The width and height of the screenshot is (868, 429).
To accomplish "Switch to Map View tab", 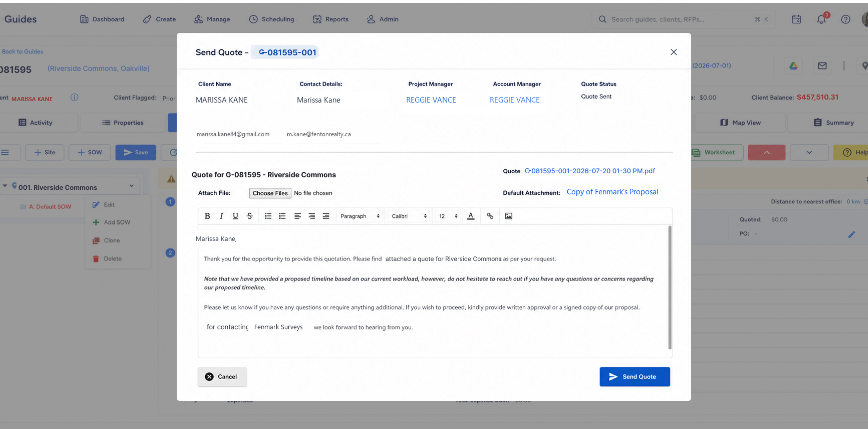I will point(740,123).
